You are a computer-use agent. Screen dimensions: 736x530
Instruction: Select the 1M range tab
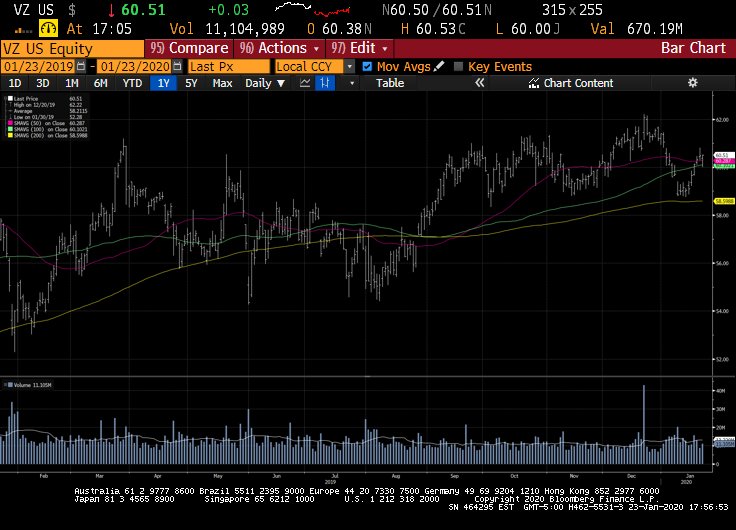point(71,83)
